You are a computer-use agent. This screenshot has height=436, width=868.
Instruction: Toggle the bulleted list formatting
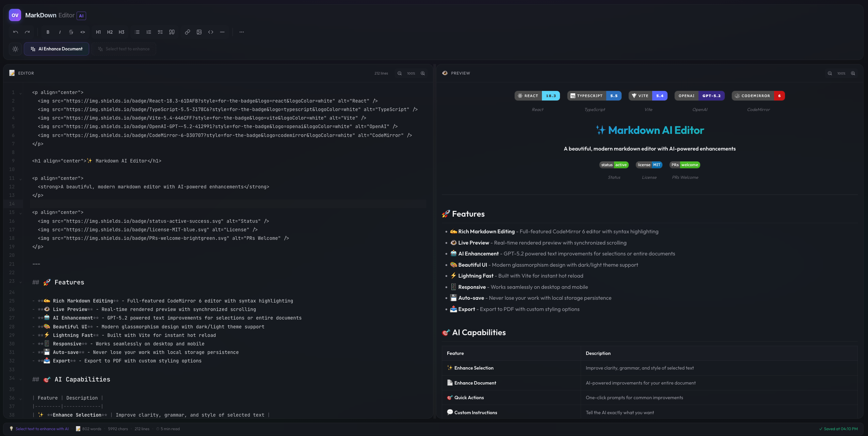[x=137, y=32]
